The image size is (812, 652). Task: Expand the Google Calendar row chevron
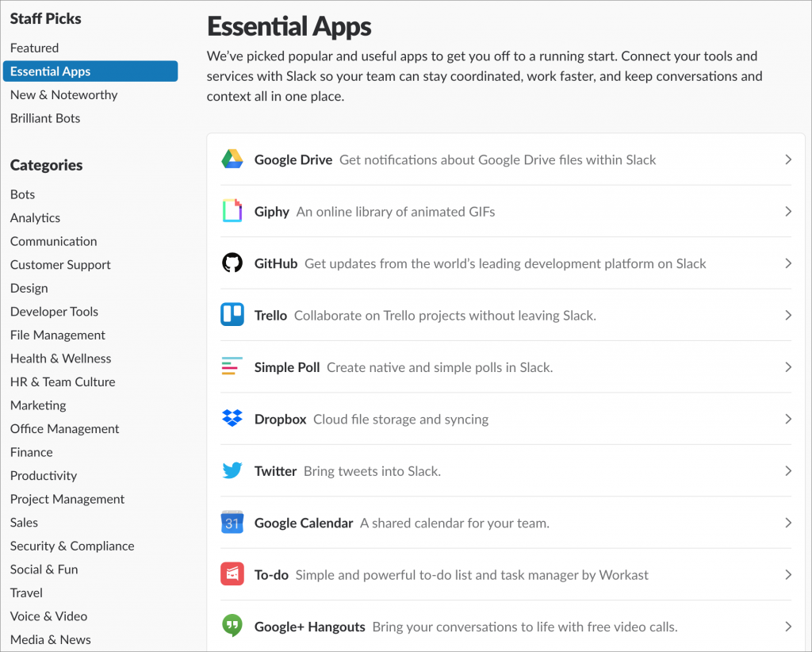point(788,523)
